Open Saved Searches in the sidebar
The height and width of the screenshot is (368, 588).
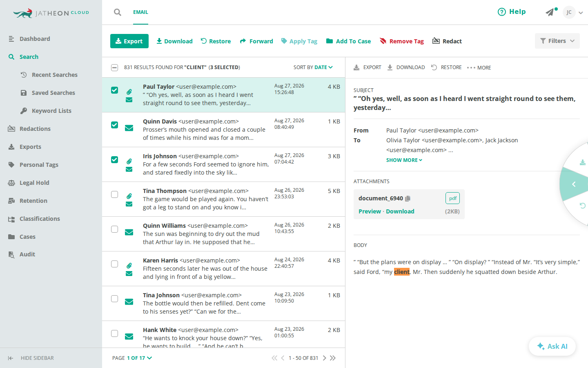53,93
